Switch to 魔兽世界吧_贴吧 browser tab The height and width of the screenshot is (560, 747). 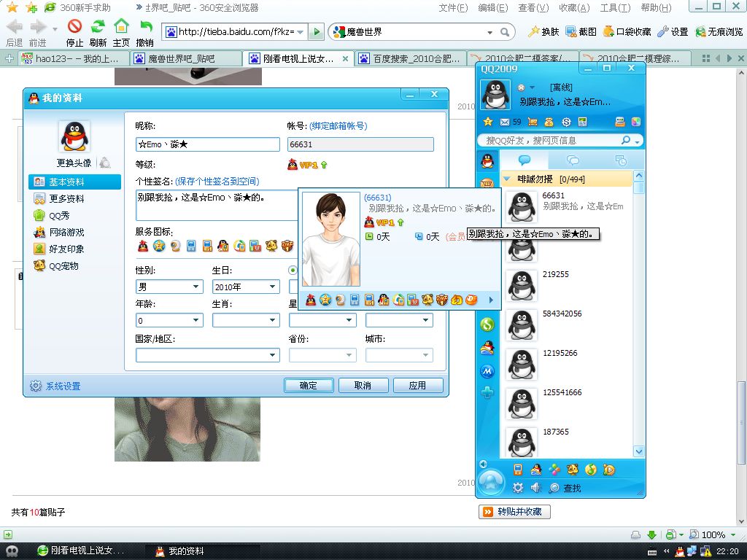click(186, 58)
